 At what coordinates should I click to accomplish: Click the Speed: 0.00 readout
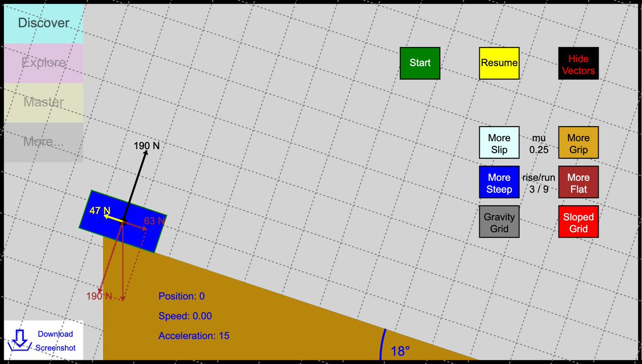click(x=185, y=316)
